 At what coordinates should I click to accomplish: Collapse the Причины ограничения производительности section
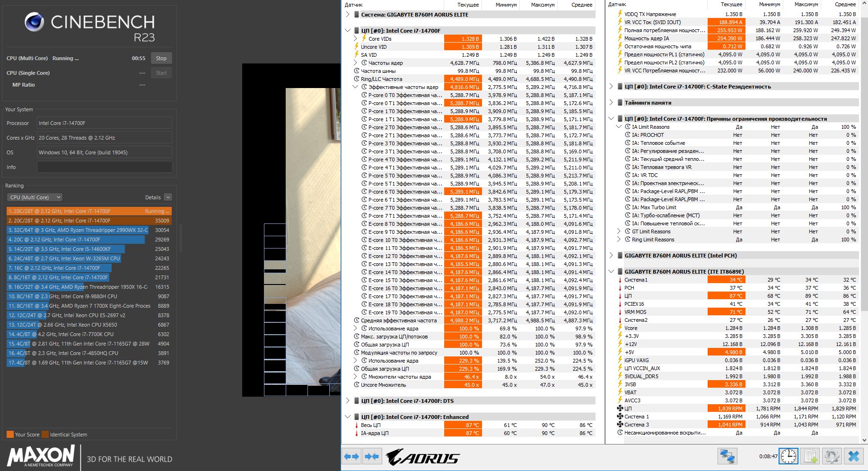[x=611, y=119]
